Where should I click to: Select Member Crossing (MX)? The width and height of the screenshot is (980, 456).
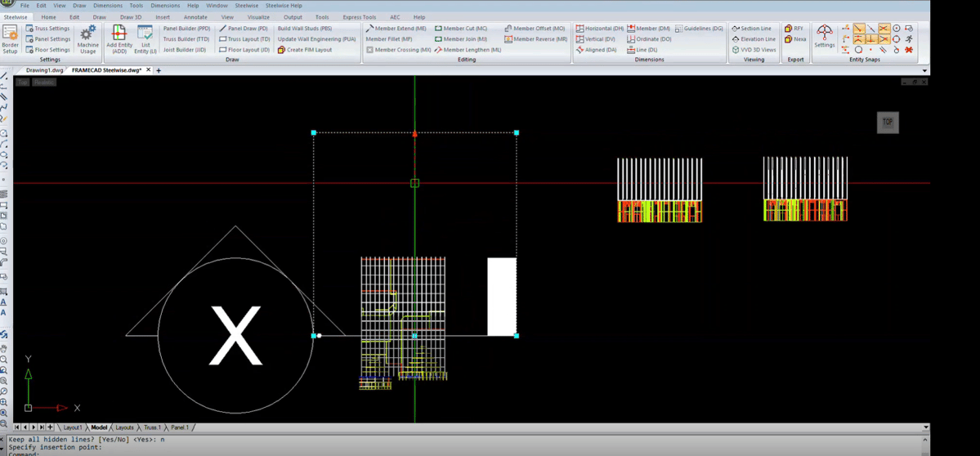(399, 49)
